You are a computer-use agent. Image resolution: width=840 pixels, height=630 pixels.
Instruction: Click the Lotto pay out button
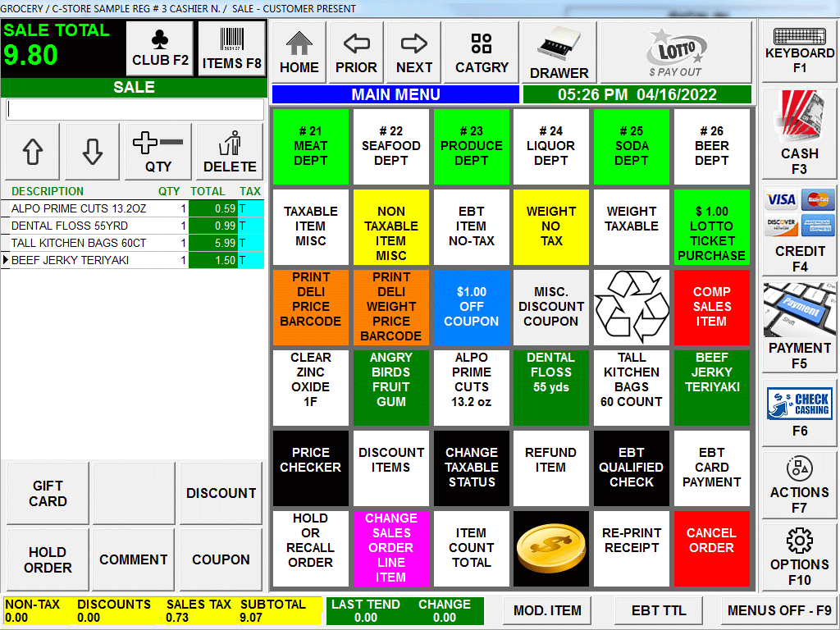pos(675,52)
